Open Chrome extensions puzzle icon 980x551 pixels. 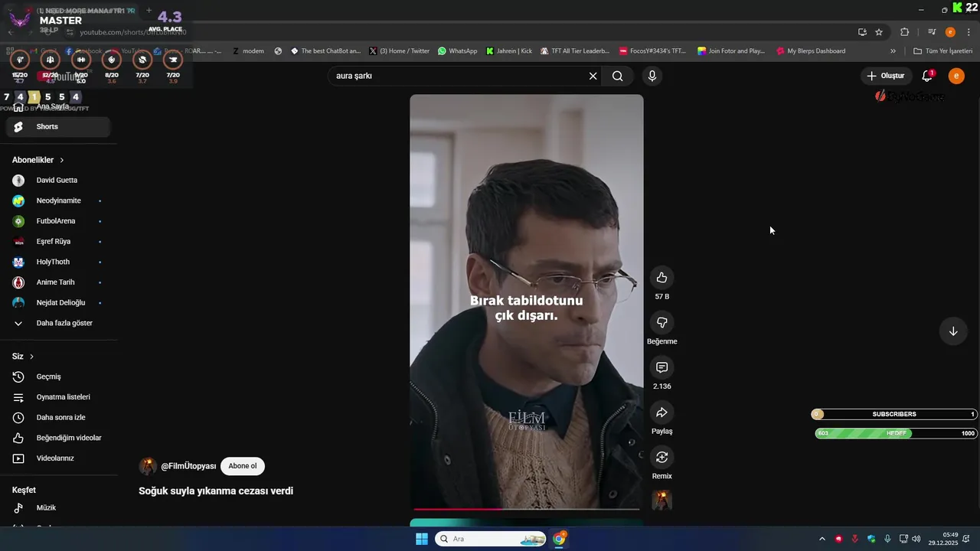(904, 32)
